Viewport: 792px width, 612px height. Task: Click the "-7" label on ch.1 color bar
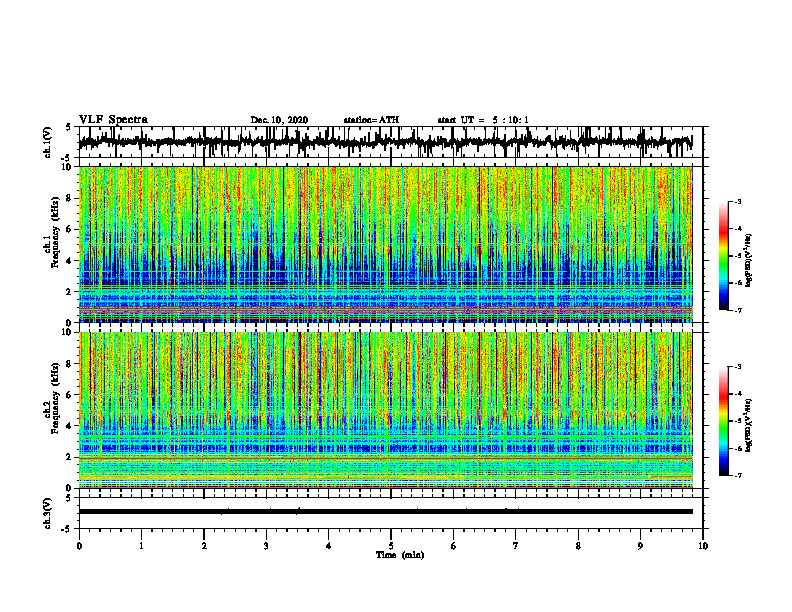[x=738, y=310]
